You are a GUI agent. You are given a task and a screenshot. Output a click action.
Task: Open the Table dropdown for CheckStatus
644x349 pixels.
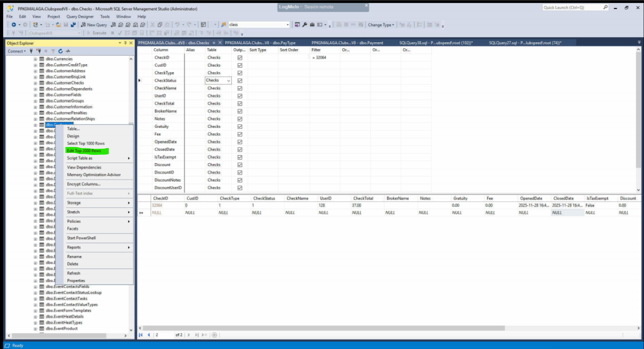coord(228,81)
